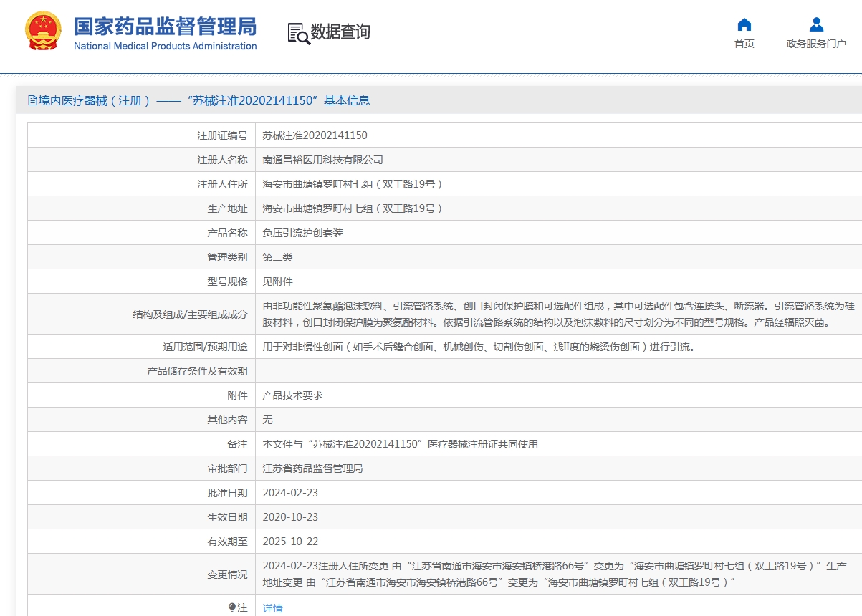This screenshot has width=862, height=616.
Task: Click the document icon before 境内医疗器械
Action: pos(32,101)
